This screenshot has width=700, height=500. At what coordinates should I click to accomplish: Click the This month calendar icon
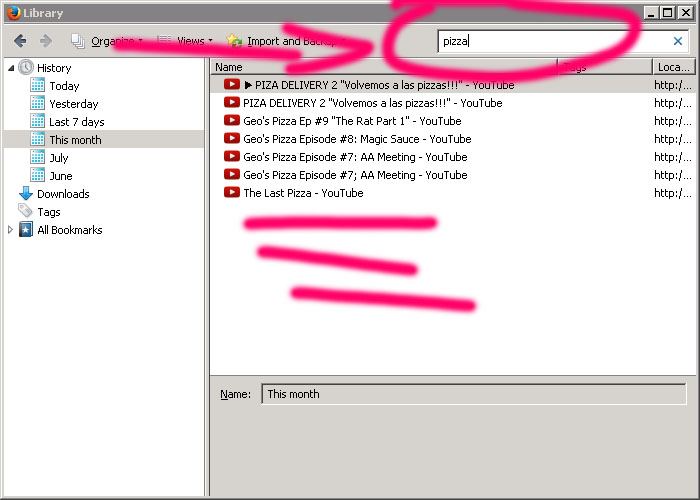[38, 139]
